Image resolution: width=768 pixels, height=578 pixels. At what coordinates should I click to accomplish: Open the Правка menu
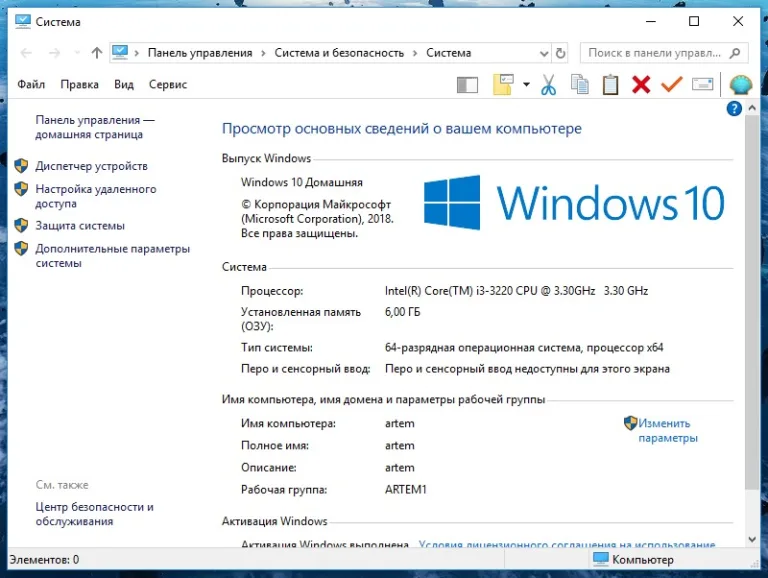click(79, 84)
